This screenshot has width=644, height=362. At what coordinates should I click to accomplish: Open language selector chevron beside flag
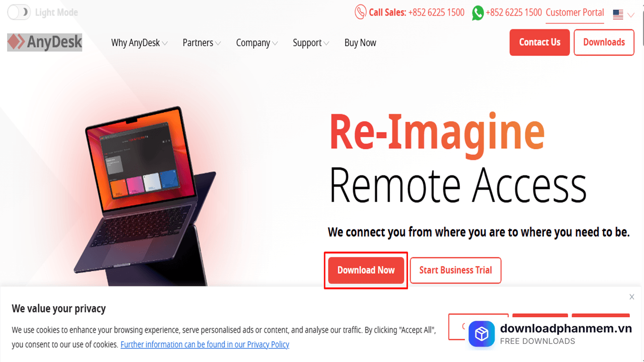tap(631, 15)
